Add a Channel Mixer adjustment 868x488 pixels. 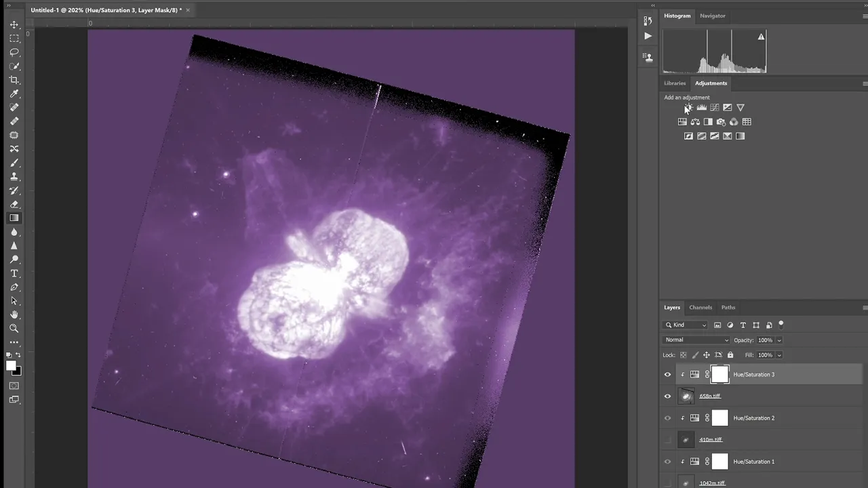(734, 121)
